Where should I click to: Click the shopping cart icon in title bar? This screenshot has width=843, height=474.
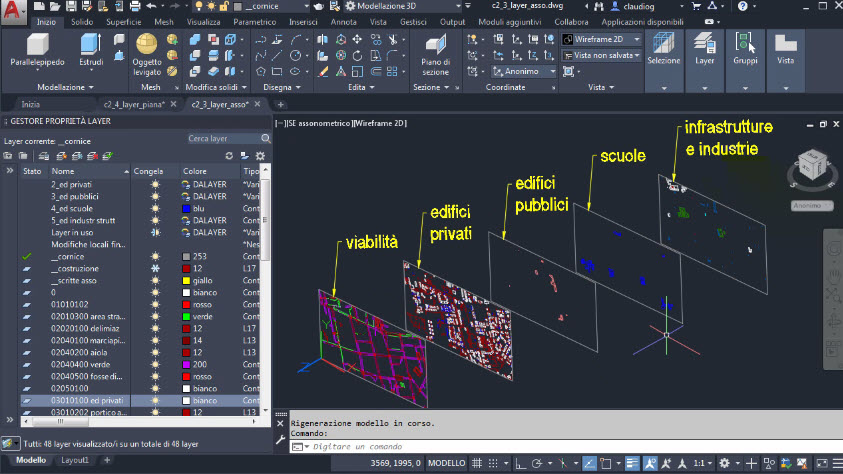tap(696, 6)
